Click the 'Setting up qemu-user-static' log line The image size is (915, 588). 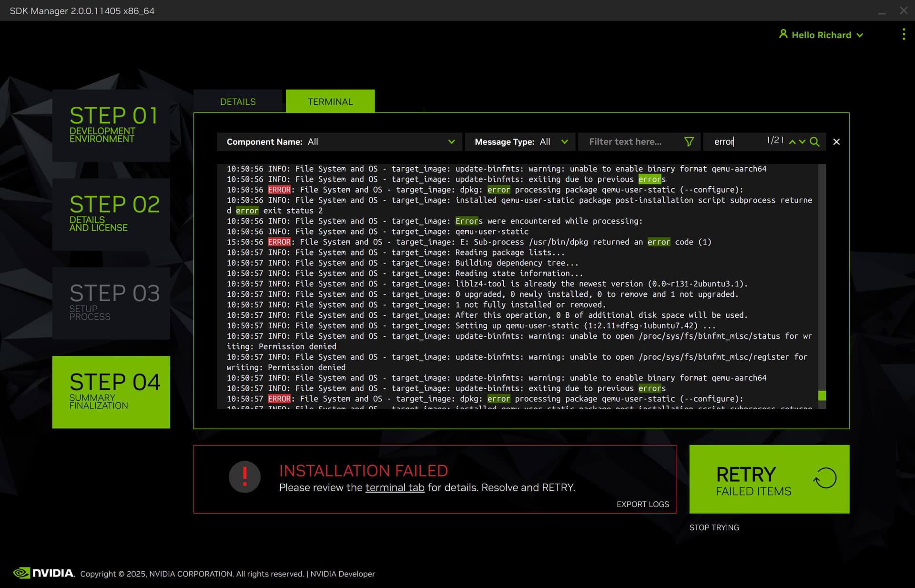471,326
